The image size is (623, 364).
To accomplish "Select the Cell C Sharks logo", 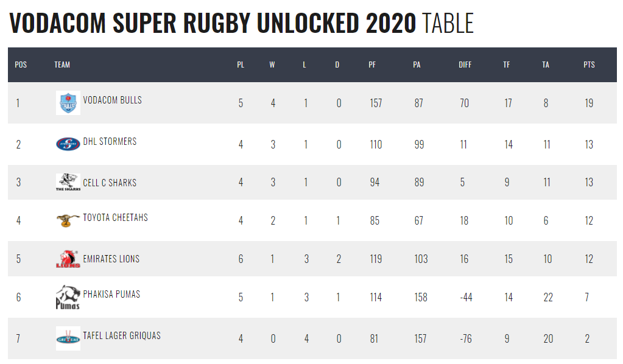I will [68, 182].
